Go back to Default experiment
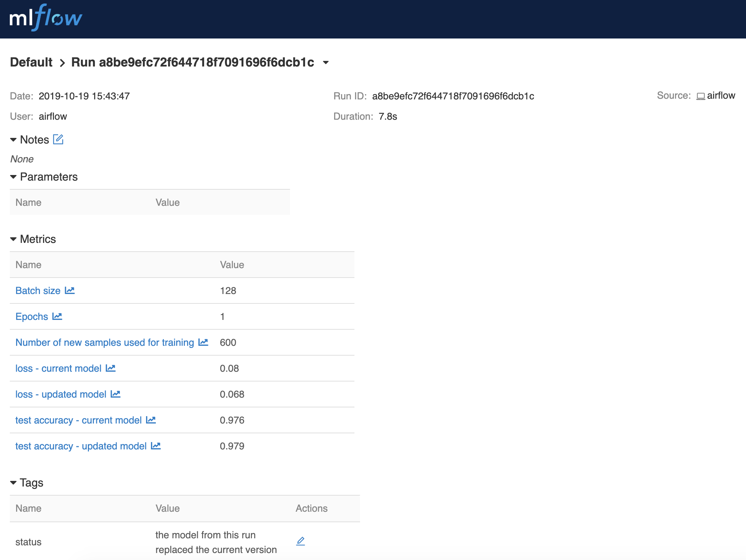The image size is (746, 560). pyautogui.click(x=31, y=62)
